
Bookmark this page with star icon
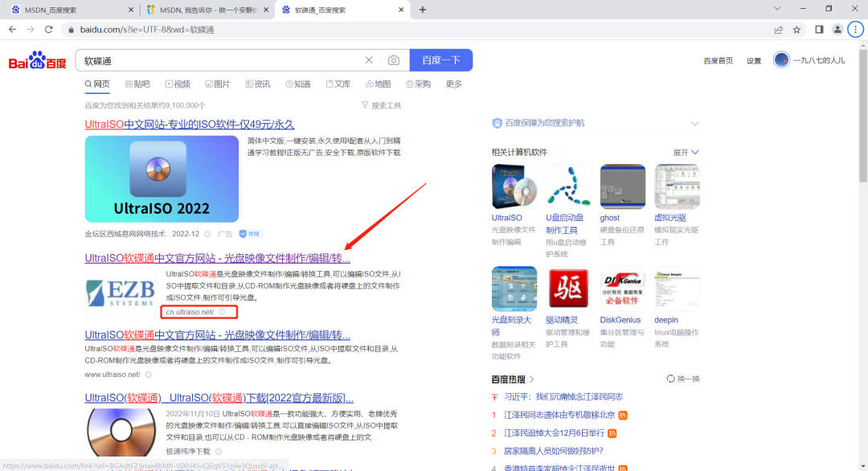click(796, 29)
